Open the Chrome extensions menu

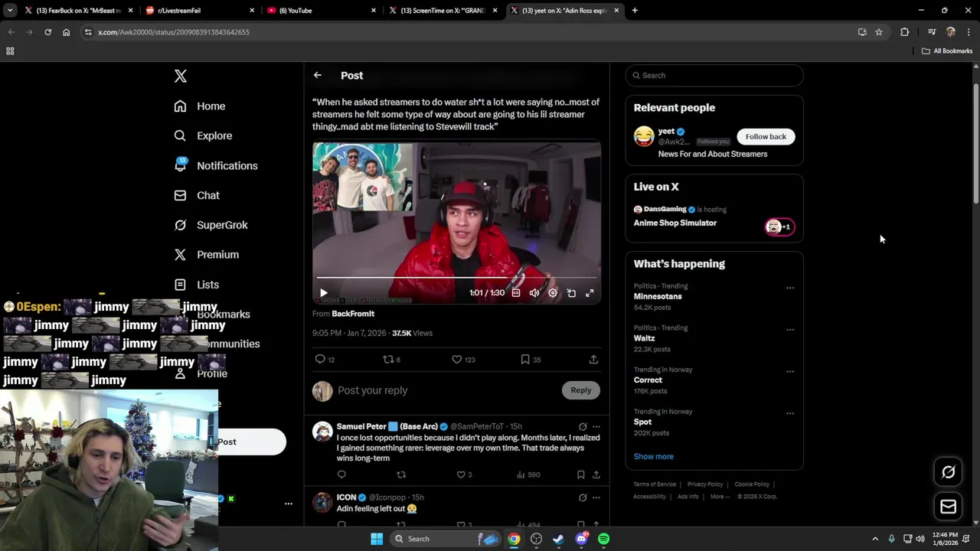click(904, 32)
